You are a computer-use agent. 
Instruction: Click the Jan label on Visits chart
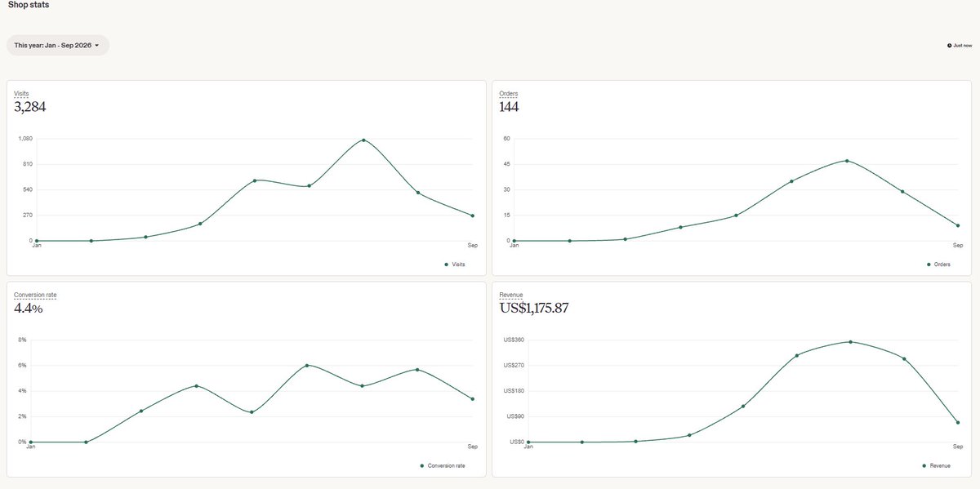click(x=36, y=246)
